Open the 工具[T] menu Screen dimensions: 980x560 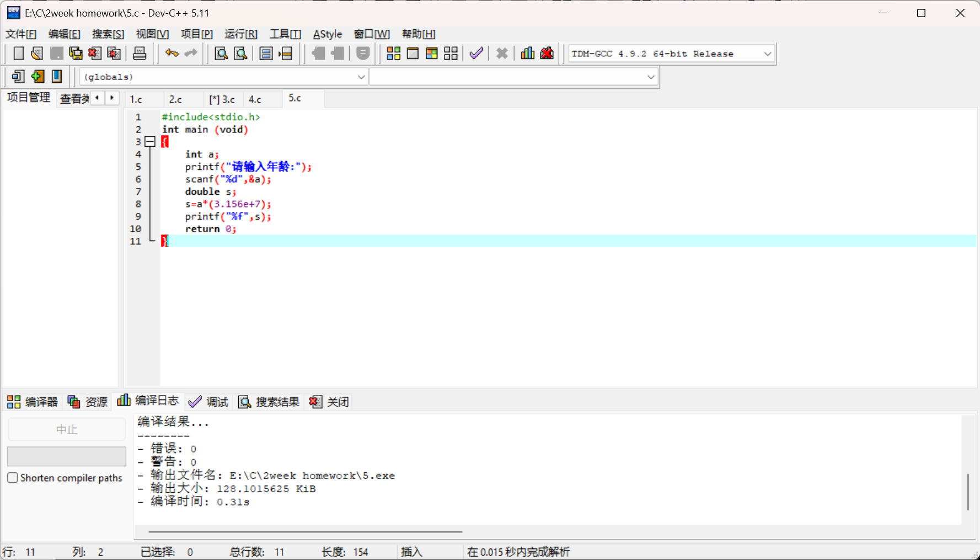[286, 34]
